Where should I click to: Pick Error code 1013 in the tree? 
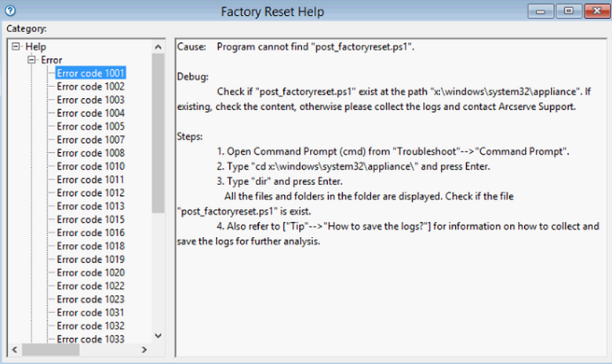click(x=90, y=206)
